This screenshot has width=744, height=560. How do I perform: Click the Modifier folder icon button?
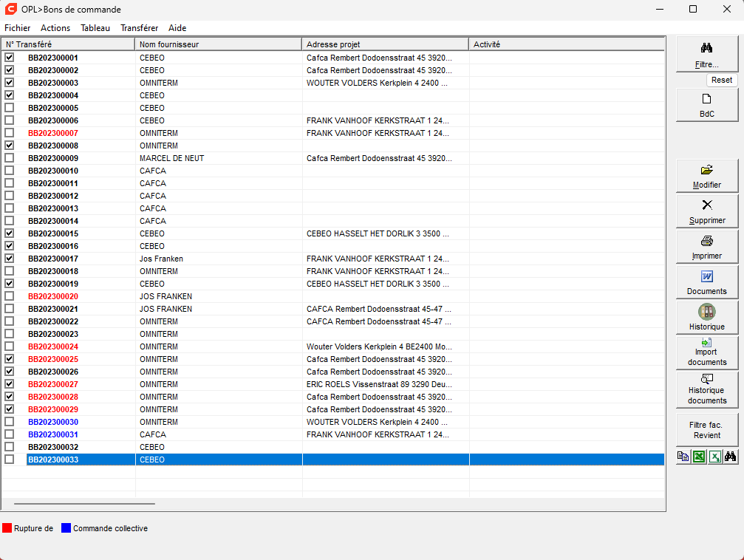(706, 176)
